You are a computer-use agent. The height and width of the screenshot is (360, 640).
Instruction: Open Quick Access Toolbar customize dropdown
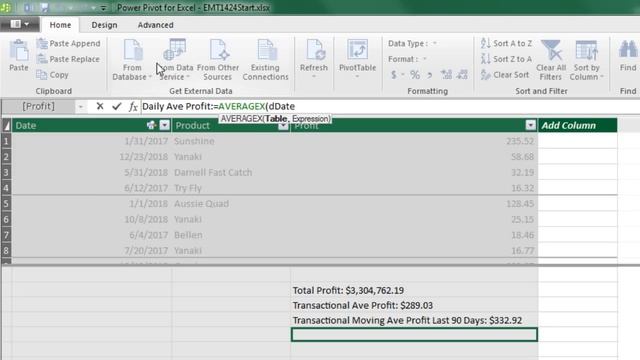103,8
